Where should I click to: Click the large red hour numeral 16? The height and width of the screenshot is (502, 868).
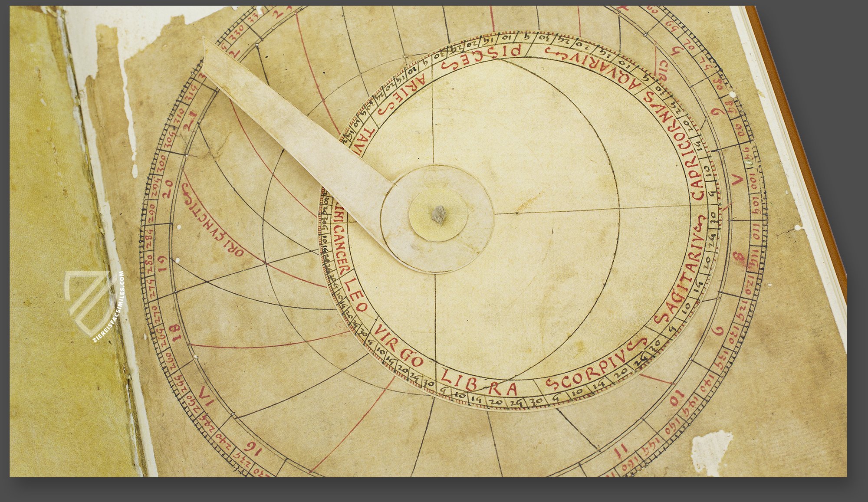point(253,448)
